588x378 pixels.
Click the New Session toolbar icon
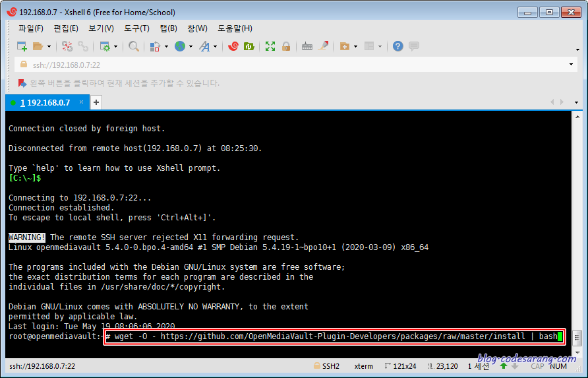point(22,46)
